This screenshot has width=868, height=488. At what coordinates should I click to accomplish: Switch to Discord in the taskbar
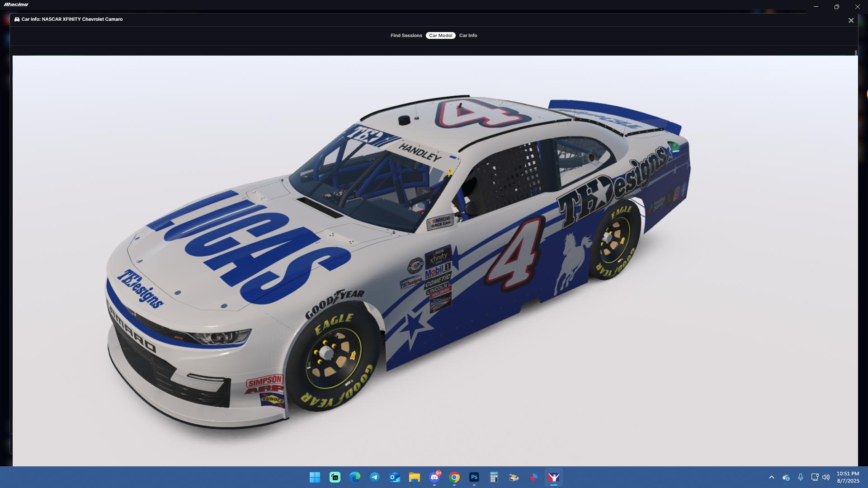pyautogui.click(x=434, y=477)
